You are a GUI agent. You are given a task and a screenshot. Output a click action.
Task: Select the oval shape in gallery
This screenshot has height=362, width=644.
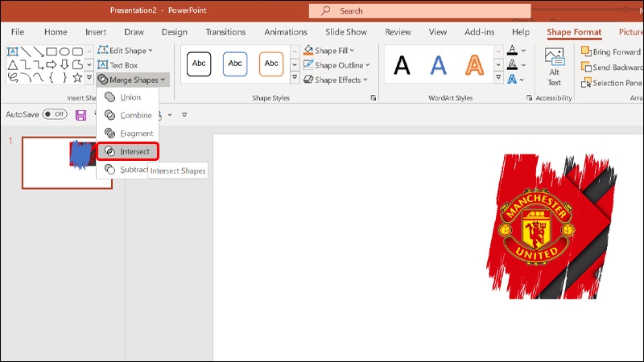tap(64, 51)
